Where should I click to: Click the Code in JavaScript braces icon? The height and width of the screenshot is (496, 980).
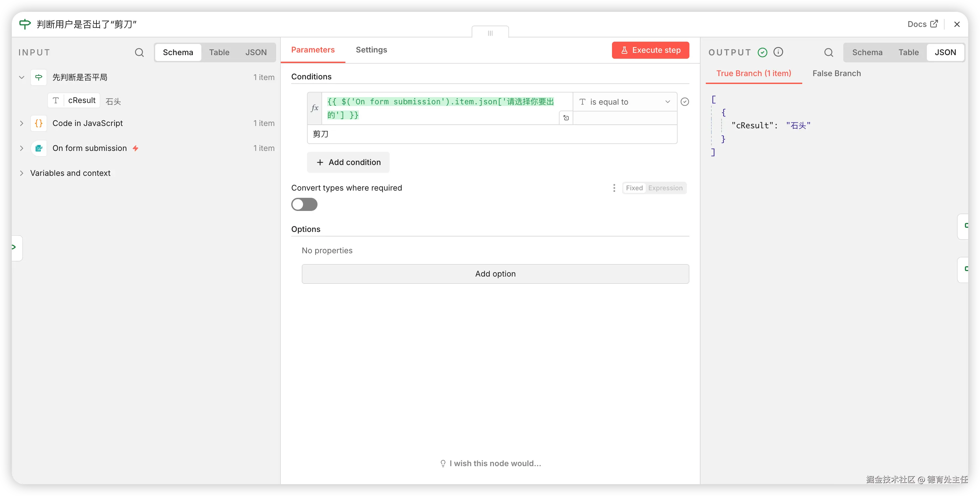pyautogui.click(x=39, y=123)
